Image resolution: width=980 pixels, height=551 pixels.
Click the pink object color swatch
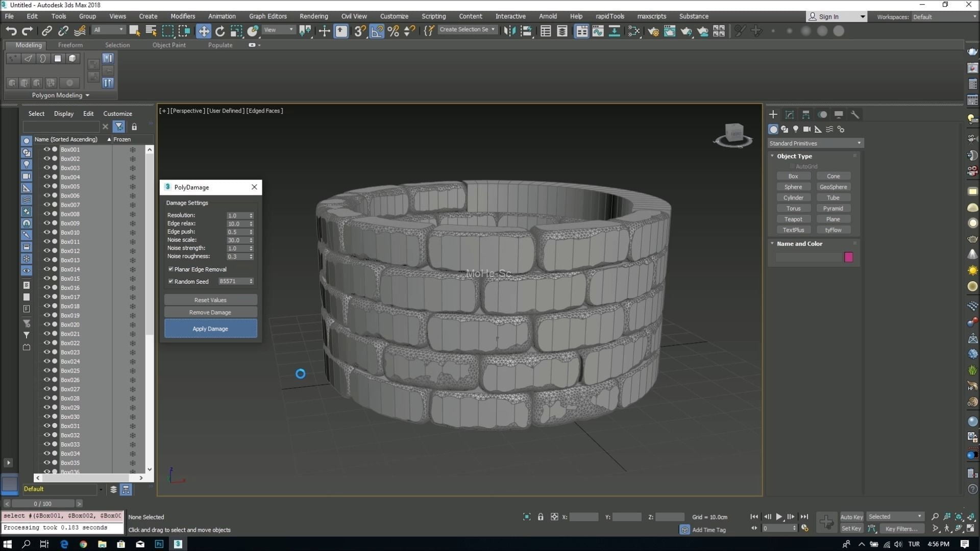point(848,257)
